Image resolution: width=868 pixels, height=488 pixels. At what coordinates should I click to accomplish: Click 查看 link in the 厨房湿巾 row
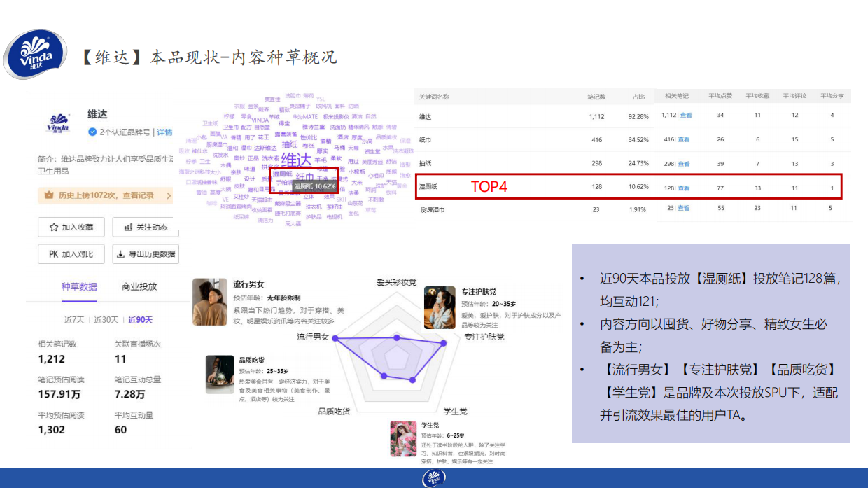[x=685, y=209]
